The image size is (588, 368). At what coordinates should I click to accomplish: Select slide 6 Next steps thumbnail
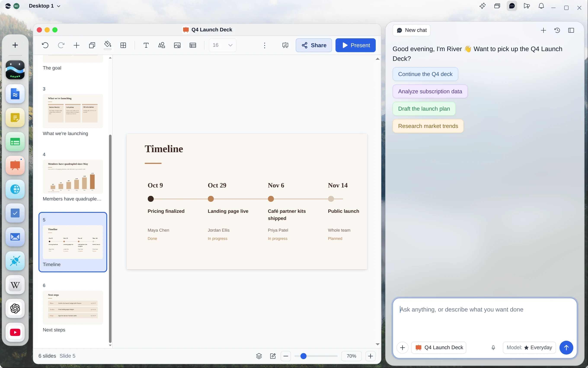pyautogui.click(x=73, y=307)
